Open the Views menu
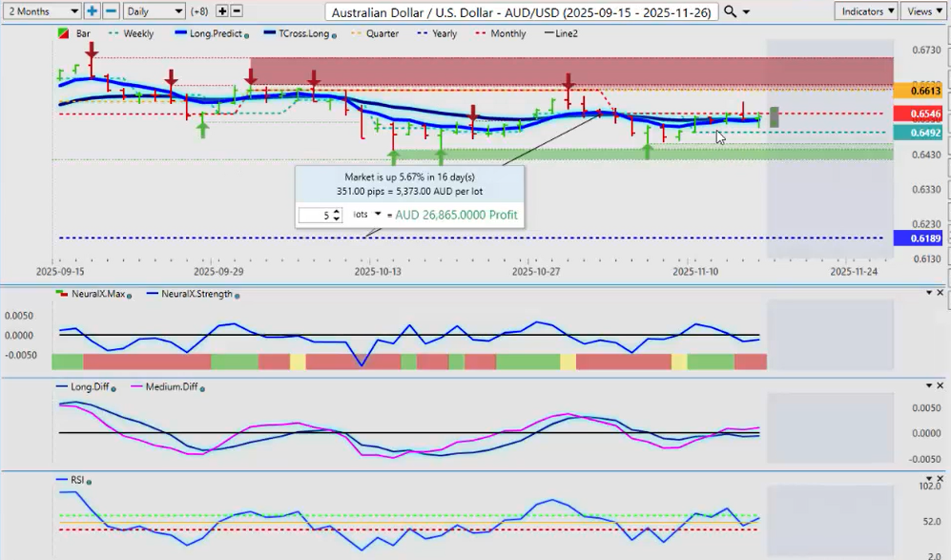Viewport: 951px width, 560px height. pyautogui.click(x=923, y=11)
